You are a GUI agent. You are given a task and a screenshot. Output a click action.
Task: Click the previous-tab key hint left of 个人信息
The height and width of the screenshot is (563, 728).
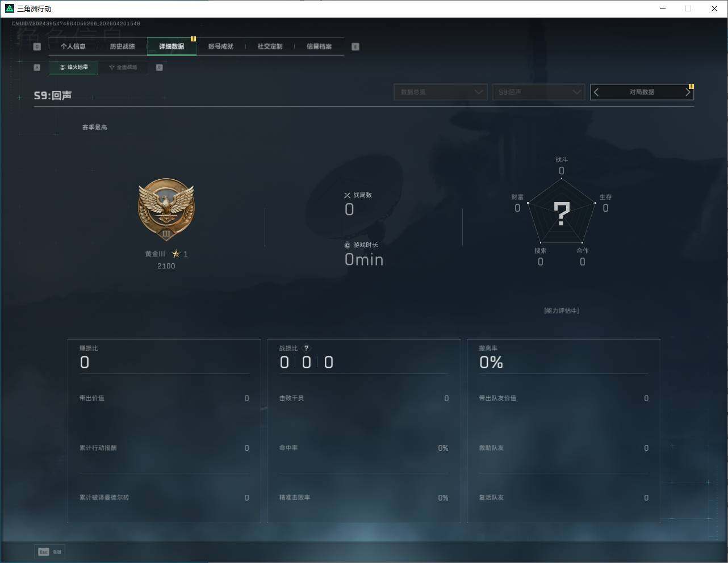pyautogui.click(x=37, y=47)
